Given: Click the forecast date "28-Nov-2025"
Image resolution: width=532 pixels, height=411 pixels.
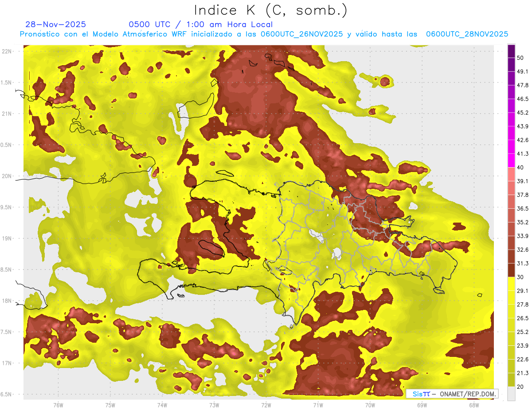Looking at the screenshot, I should pyautogui.click(x=56, y=24).
